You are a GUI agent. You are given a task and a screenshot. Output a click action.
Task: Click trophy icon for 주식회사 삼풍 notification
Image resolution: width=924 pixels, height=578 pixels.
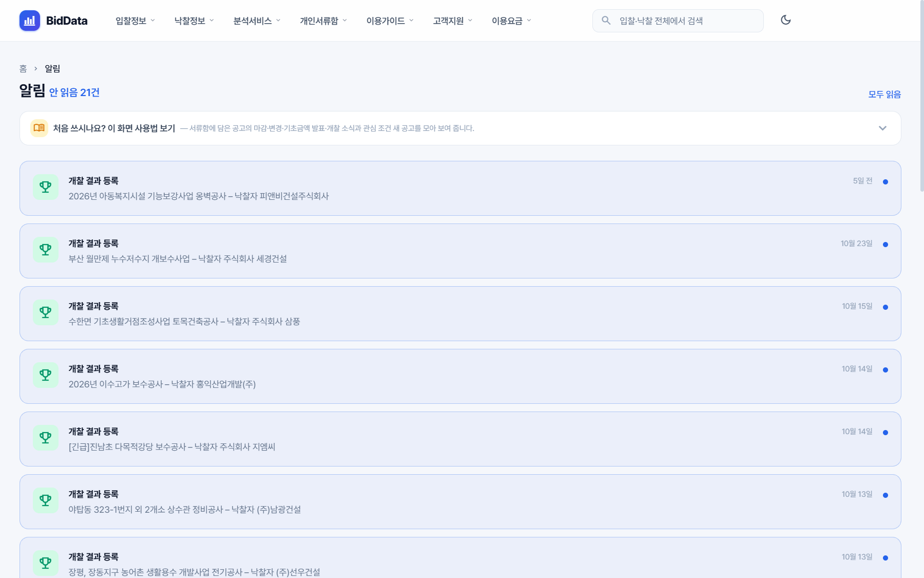click(46, 312)
